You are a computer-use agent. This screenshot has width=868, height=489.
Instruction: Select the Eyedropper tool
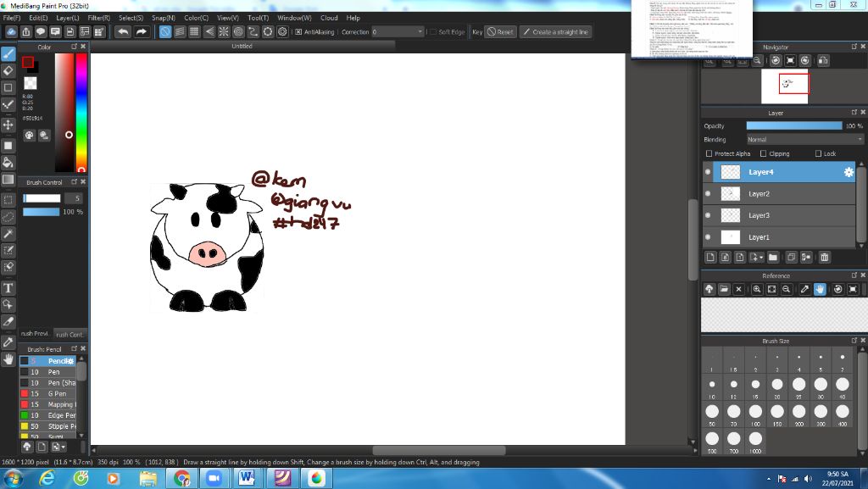pos(8,342)
